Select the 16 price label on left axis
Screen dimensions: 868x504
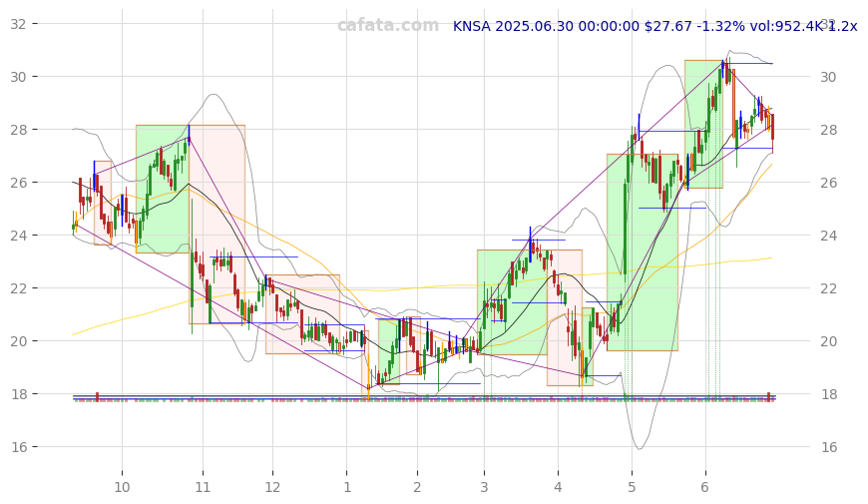[18, 447]
